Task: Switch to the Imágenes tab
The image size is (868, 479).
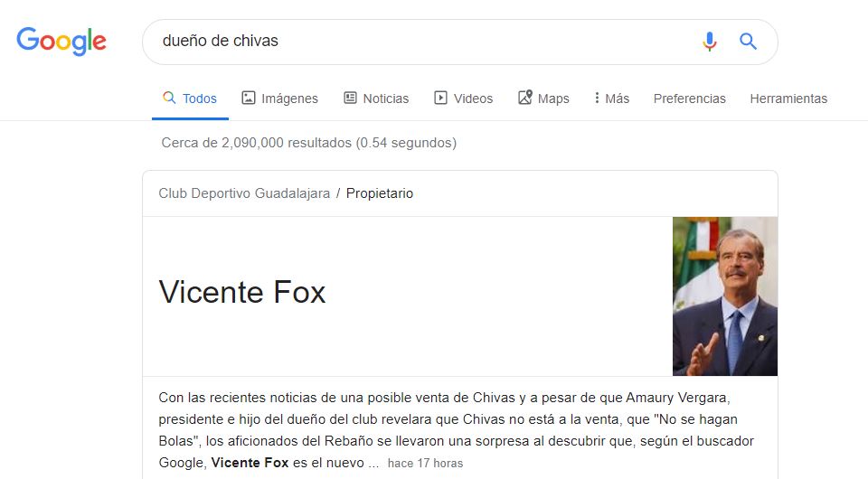Action: point(279,99)
